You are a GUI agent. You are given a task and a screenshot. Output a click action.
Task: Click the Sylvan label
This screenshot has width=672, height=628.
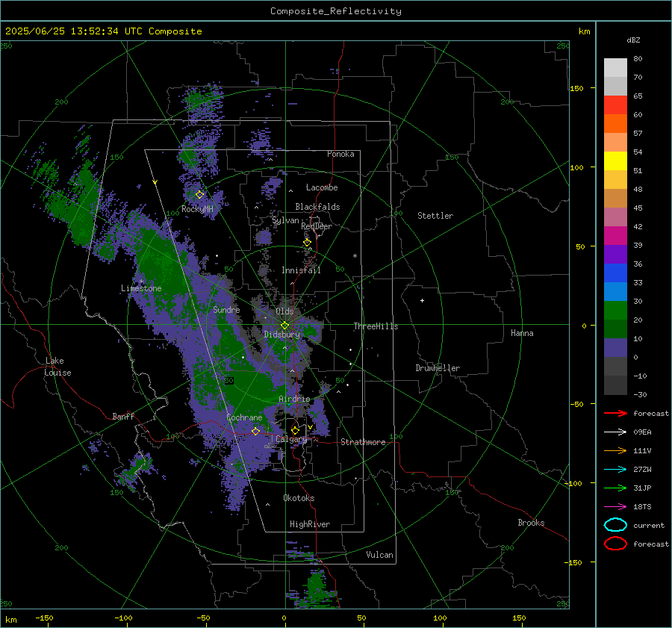[x=285, y=220]
